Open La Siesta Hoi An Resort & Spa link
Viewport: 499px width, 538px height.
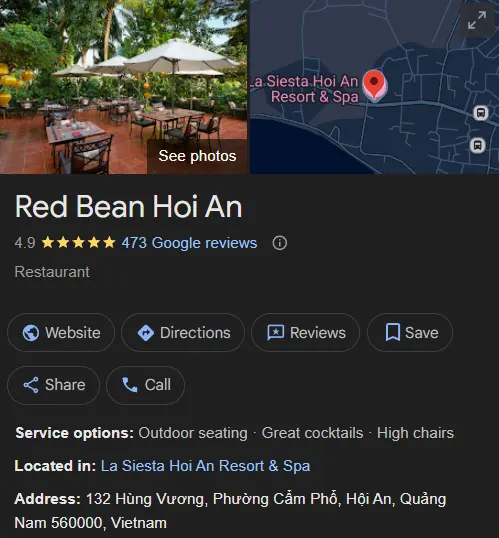tap(205, 466)
